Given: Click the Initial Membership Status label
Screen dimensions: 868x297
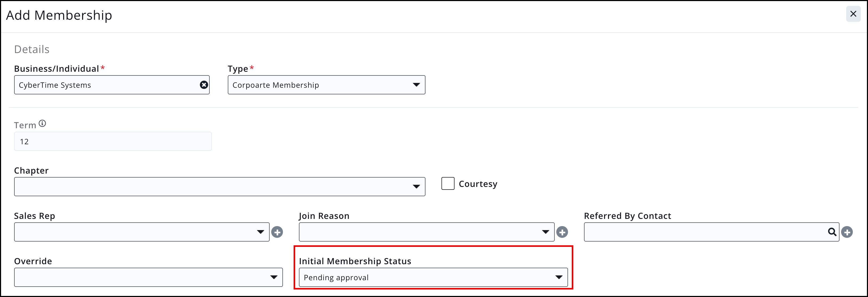Looking at the screenshot, I should [x=355, y=261].
